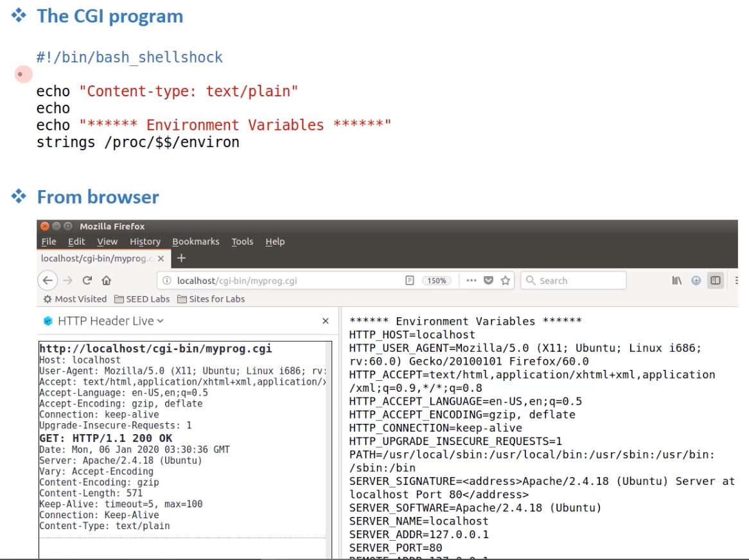The height and width of the screenshot is (560, 749).
Task: Click the Mozilla Firefox window title
Action: 112,226
